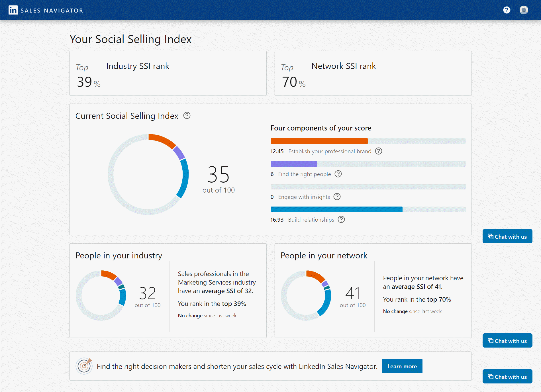The height and width of the screenshot is (392, 541).
Task: Open help icon next to Current Social Selling Index
Action: [x=187, y=116]
